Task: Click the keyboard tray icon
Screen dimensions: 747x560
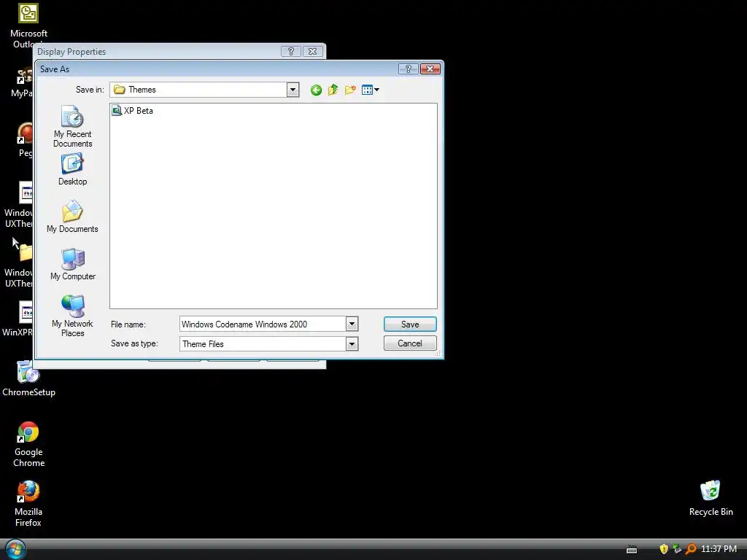Action: click(632, 550)
